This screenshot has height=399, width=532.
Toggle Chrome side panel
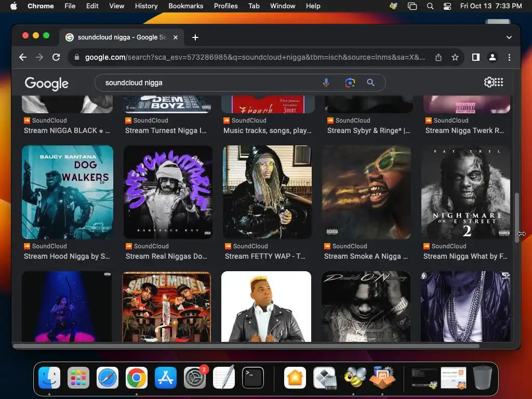[476, 57]
